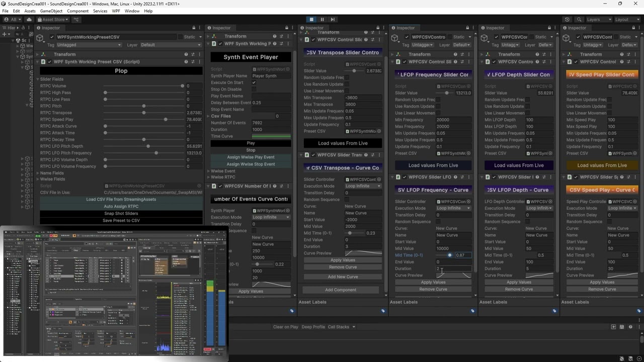Open the Time Curve green editor field

(x=271, y=136)
